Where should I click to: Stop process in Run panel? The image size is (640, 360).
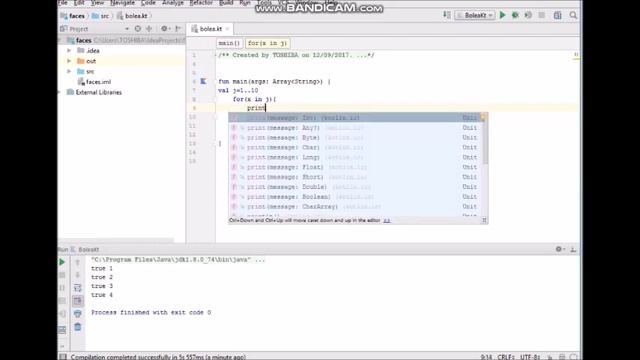[x=62, y=275]
